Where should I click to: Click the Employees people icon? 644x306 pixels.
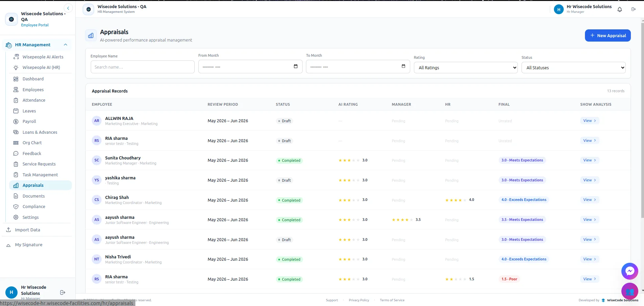(16, 90)
